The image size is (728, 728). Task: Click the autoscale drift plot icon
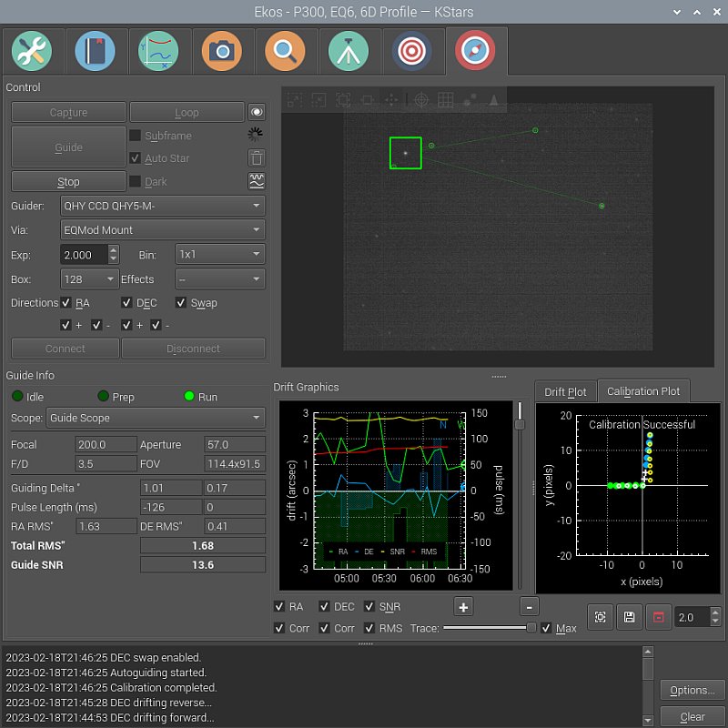600,617
